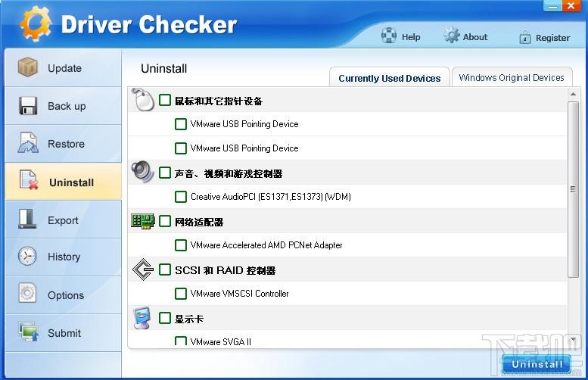Click the Register padlock icon
The height and width of the screenshot is (380, 588).
coord(524,37)
